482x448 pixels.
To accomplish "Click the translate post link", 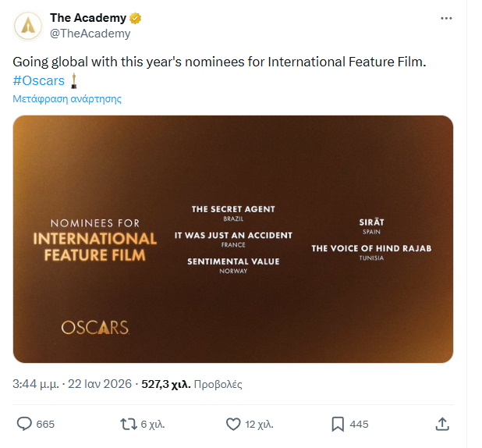I will click(x=67, y=99).
